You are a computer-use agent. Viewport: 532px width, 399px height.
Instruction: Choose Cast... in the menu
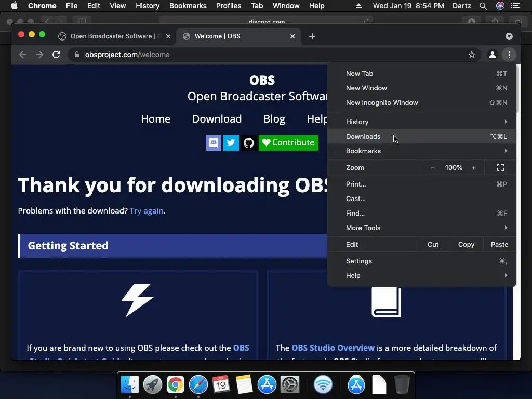[x=422, y=198]
